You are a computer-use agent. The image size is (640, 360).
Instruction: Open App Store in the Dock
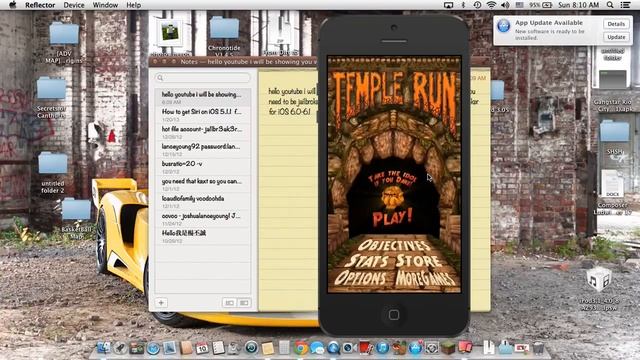point(416,348)
